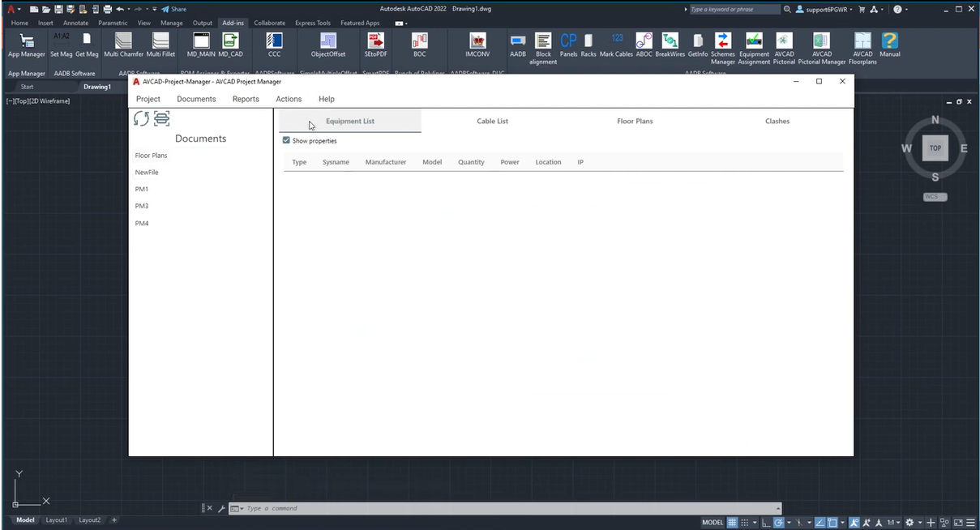Image resolution: width=980 pixels, height=530 pixels.
Task: Click the Get Mag tool
Action: tap(87, 45)
